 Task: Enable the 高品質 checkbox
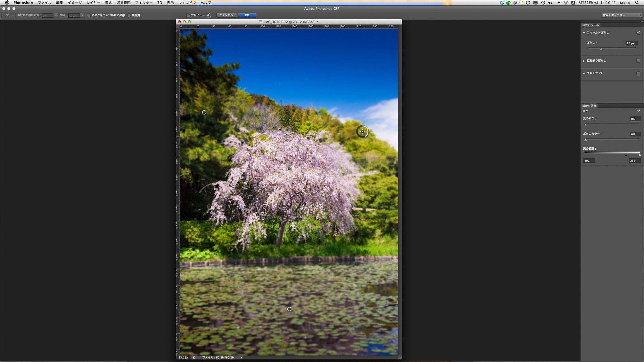pyautogui.click(x=129, y=15)
